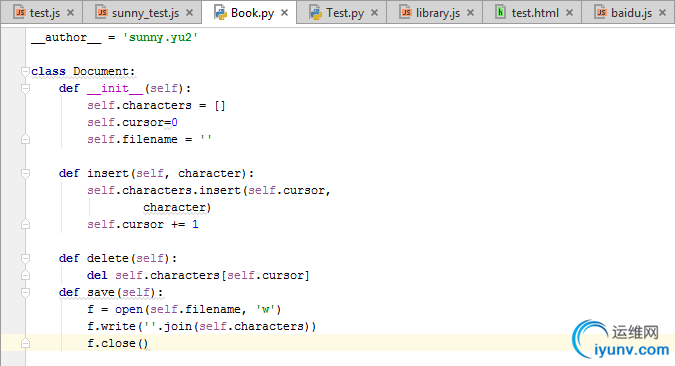The height and width of the screenshot is (366, 675).
Task: Click the __init__ method name
Action: pos(115,89)
